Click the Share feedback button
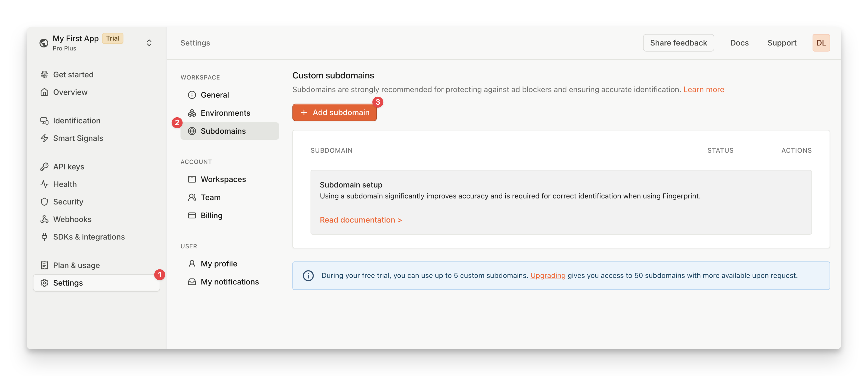Image resolution: width=868 pixels, height=376 pixels. (x=678, y=42)
